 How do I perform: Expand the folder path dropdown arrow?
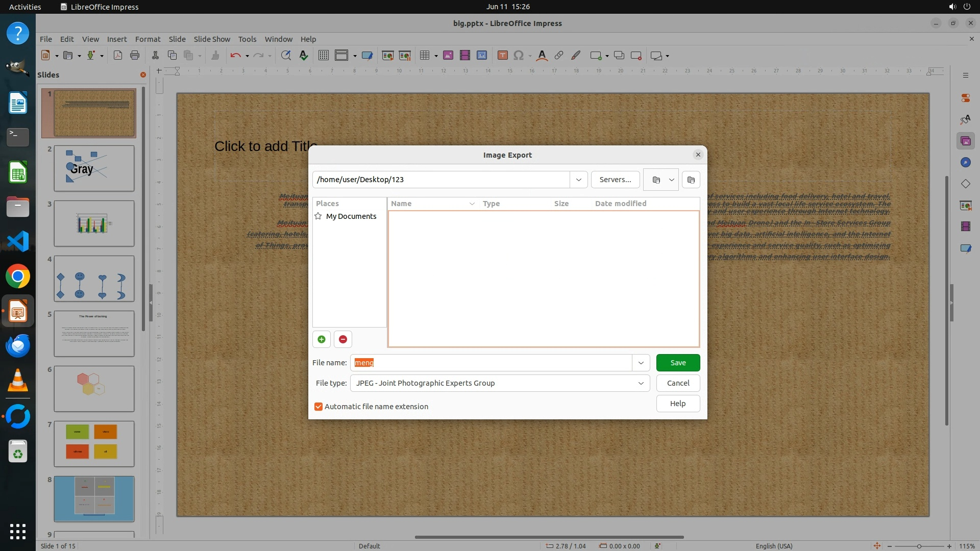578,180
